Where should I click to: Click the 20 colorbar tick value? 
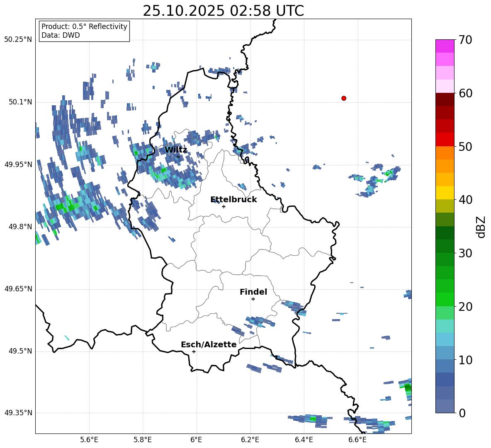click(x=465, y=307)
